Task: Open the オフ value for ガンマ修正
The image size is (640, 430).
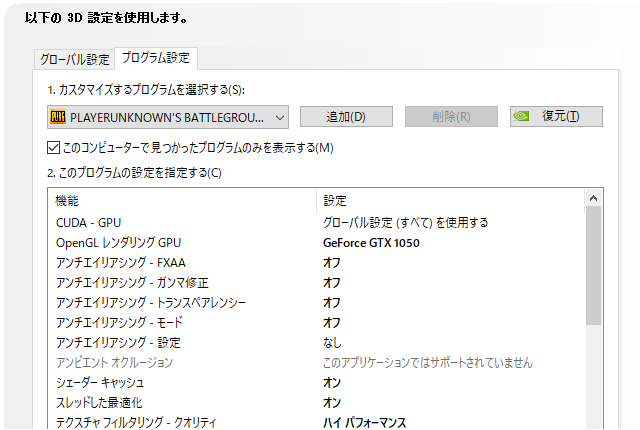Action: (331, 283)
